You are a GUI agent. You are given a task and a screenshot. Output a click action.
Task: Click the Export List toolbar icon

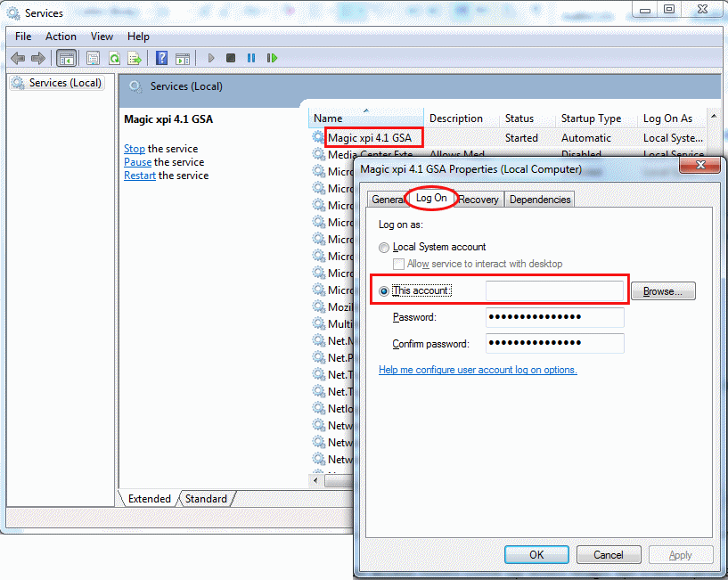pyautogui.click(x=135, y=59)
